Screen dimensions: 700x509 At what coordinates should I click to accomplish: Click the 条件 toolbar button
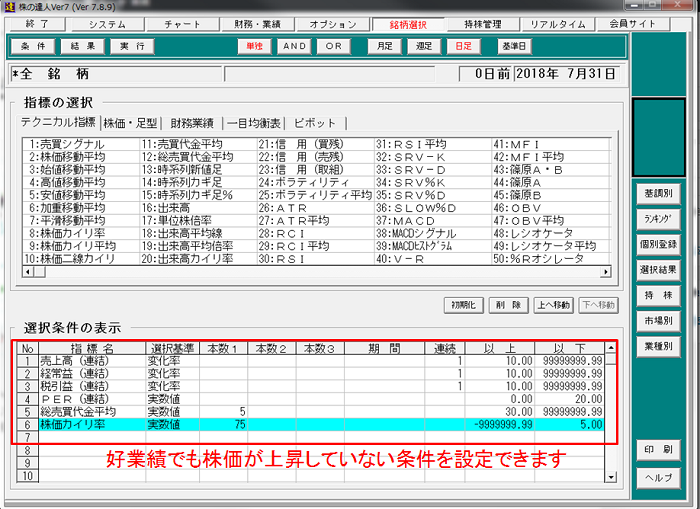32,46
